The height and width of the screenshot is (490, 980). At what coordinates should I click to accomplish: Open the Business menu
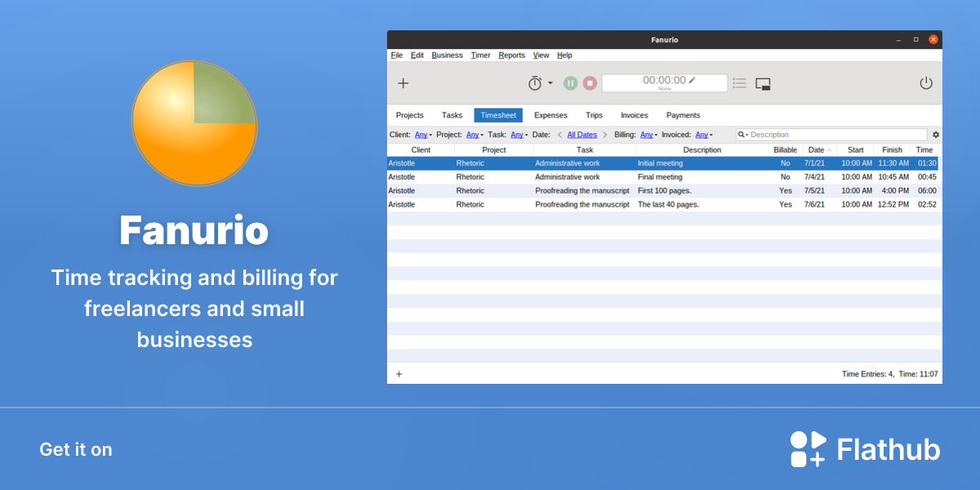coord(448,56)
